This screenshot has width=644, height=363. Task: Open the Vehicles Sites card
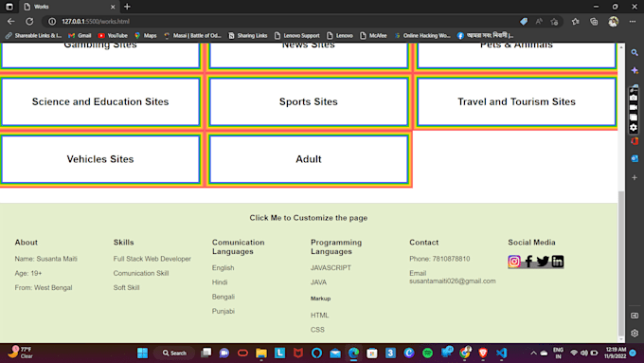point(100,159)
